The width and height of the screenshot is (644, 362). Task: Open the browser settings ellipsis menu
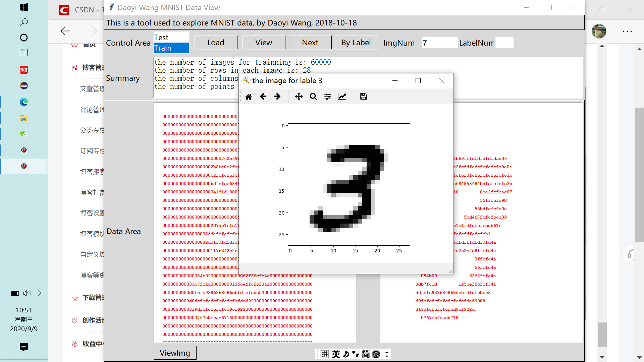pos(627,31)
